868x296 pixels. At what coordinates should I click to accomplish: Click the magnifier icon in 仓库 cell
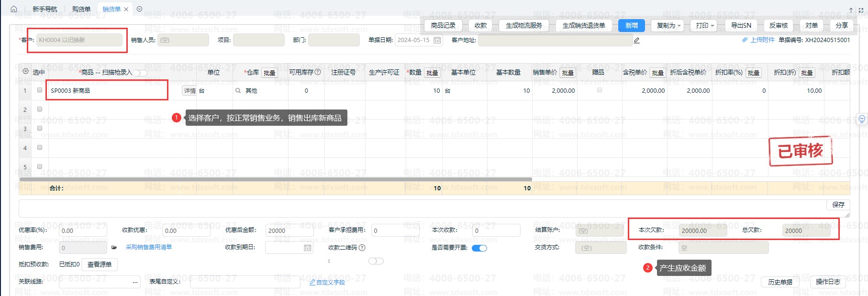238,90
